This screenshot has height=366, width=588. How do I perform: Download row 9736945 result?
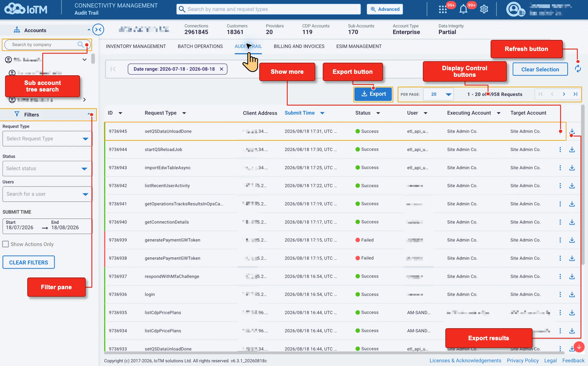coord(572,131)
